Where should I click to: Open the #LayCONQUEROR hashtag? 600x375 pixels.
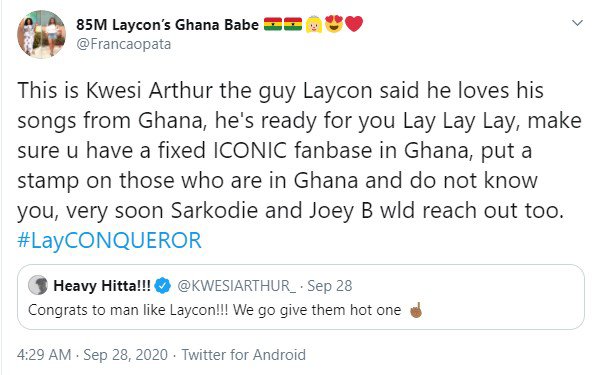tap(109, 241)
